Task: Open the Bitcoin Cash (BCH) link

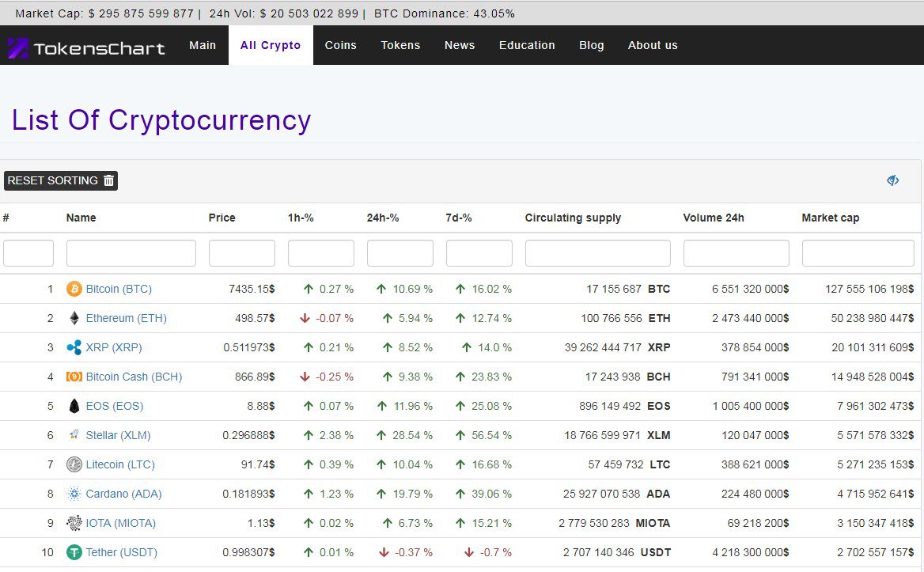Action: tap(134, 377)
